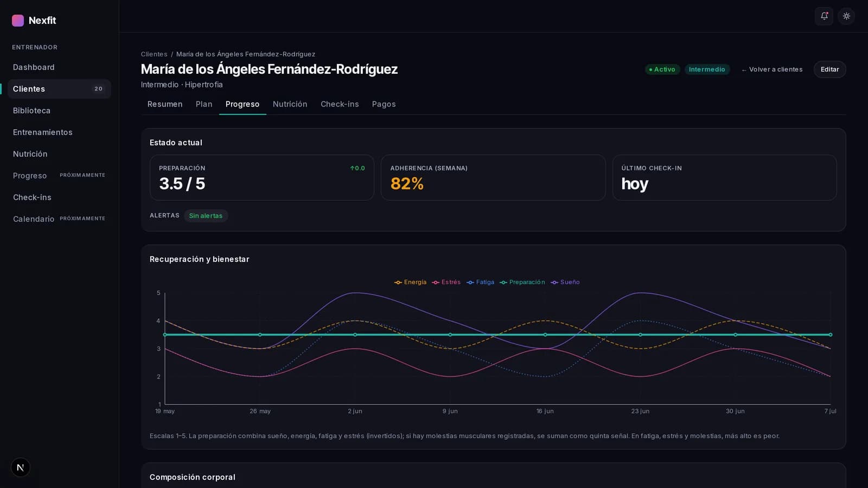Open the notifications bell icon
This screenshot has height=488, width=868.
tap(824, 16)
